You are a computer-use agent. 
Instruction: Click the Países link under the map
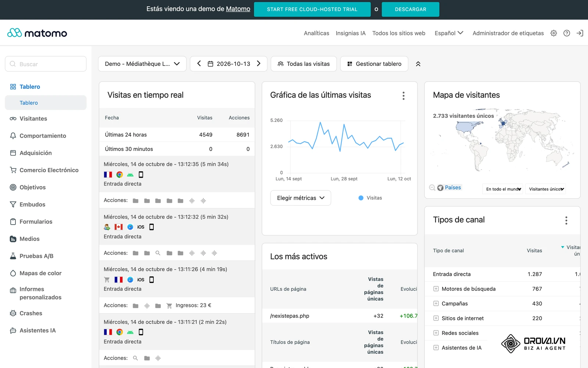pyautogui.click(x=453, y=188)
